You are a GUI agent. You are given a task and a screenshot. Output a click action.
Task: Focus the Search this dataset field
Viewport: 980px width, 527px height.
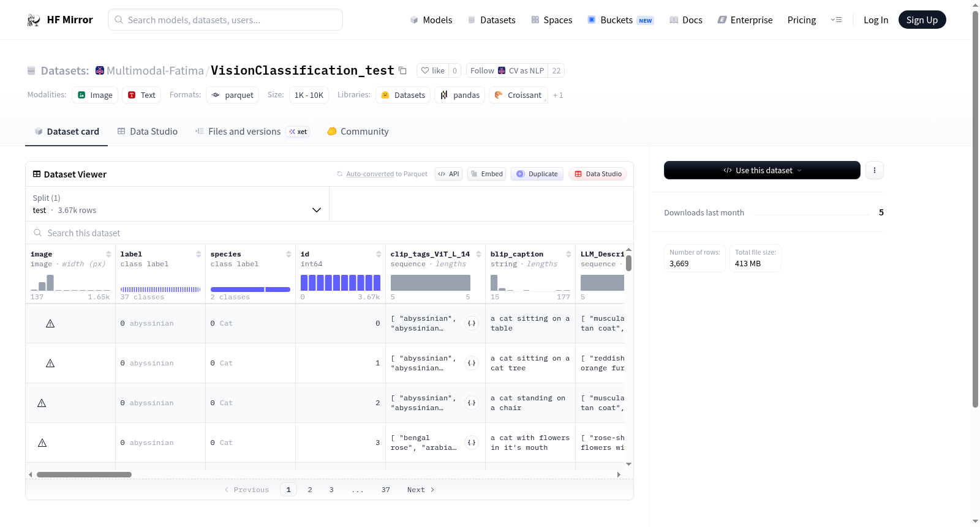coord(330,233)
